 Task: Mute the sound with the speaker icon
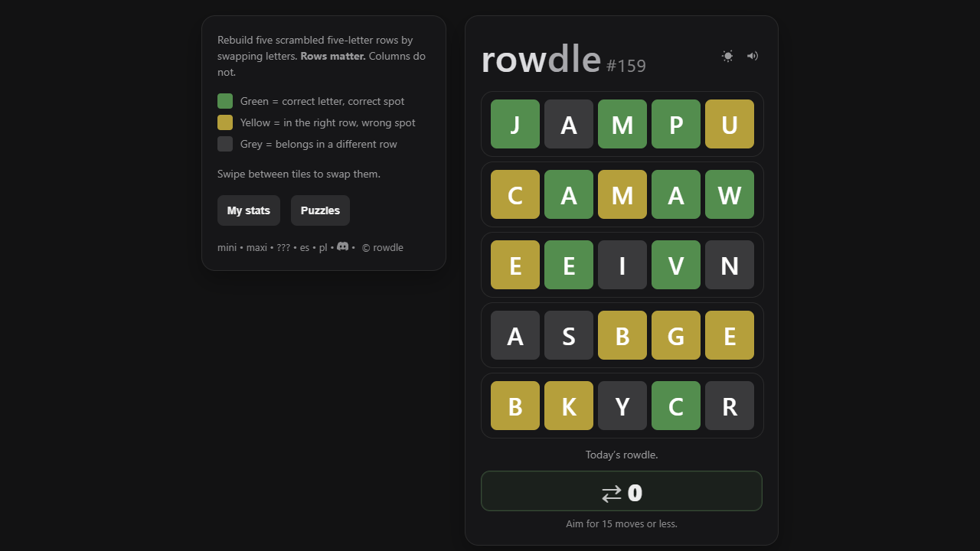pos(753,56)
